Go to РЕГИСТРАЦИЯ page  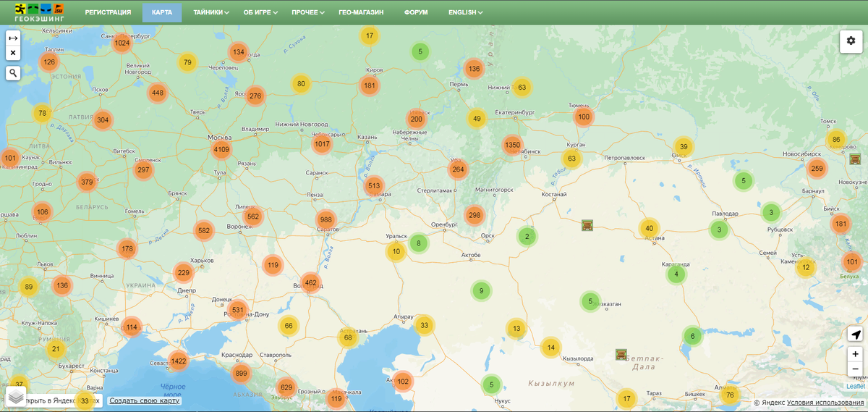(x=108, y=12)
